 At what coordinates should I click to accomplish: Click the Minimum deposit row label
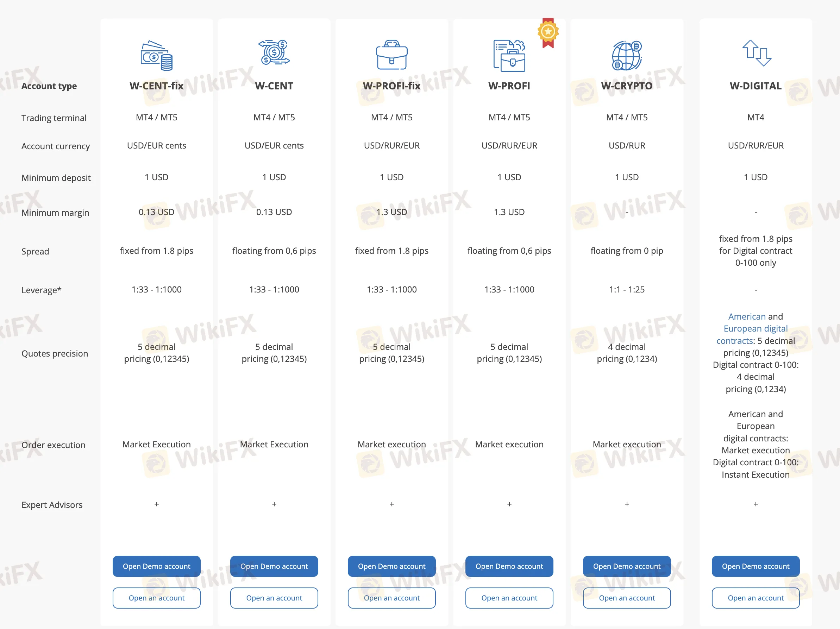point(56,178)
